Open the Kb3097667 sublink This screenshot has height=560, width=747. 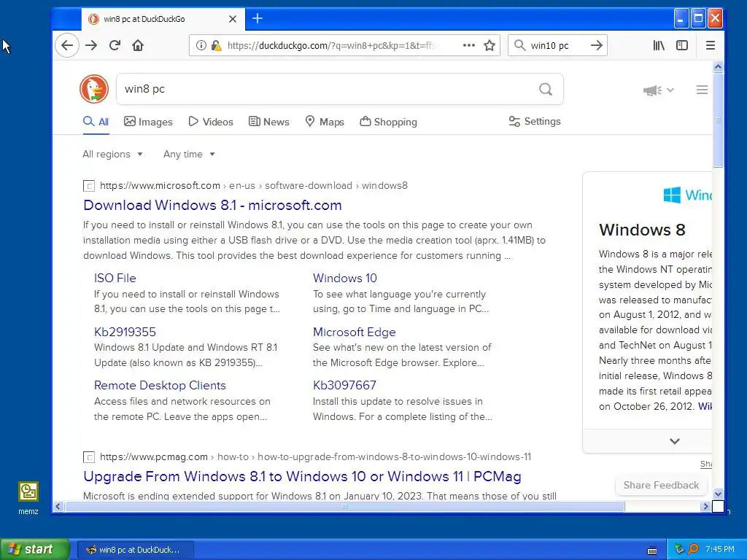pyautogui.click(x=344, y=385)
